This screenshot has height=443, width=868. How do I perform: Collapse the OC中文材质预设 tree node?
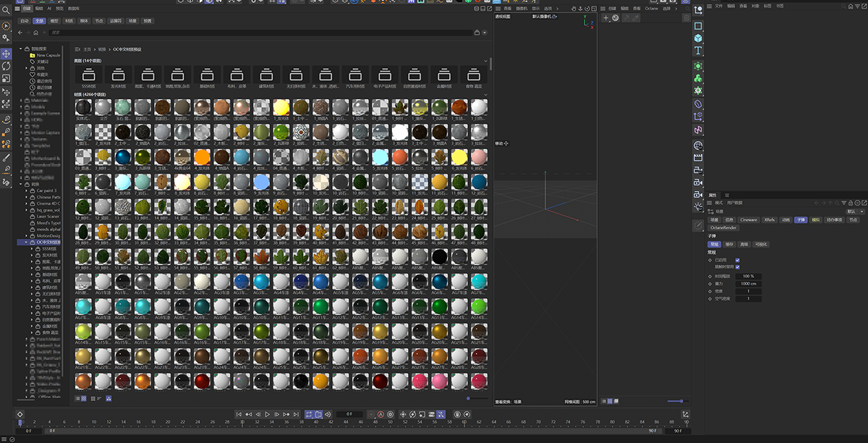27,242
